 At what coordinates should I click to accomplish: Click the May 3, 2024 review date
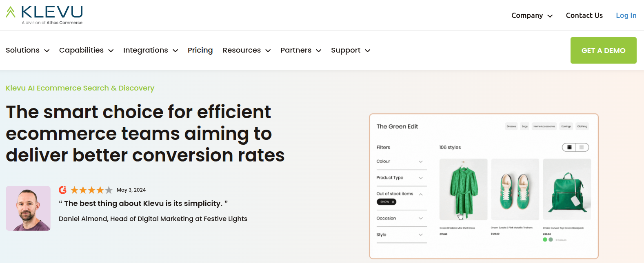(131, 190)
